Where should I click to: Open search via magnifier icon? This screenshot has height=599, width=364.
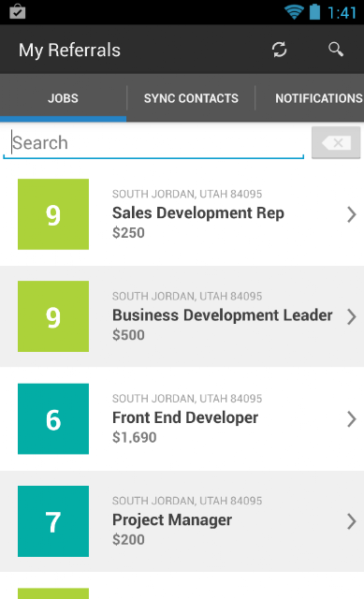(x=336, y=50)
